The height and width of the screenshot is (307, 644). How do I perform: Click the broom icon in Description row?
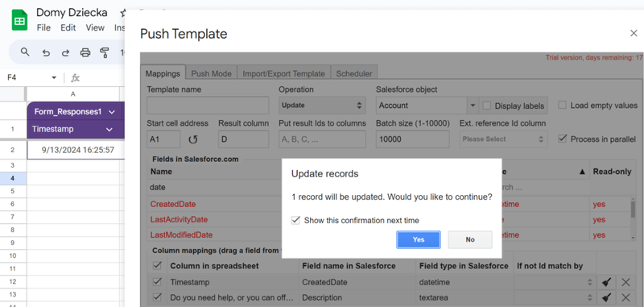point(606,297)
